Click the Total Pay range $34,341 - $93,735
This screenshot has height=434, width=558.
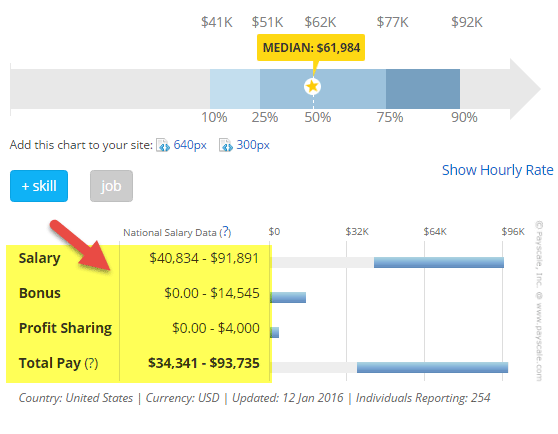tap(204, 363)
